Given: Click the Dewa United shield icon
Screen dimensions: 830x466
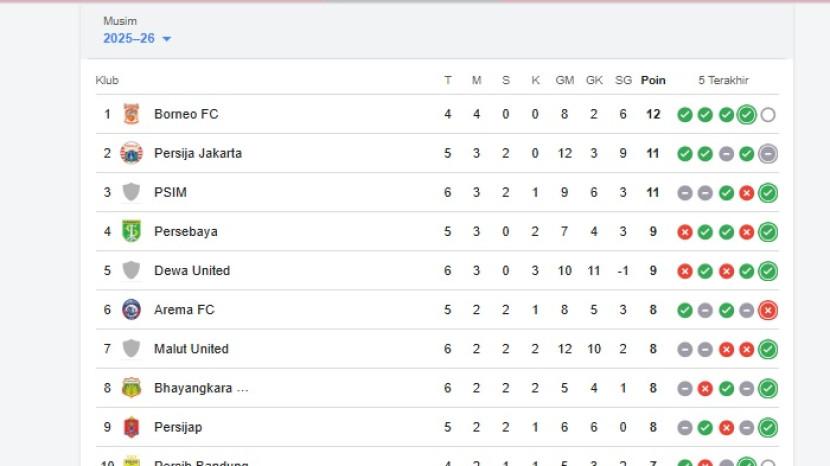Looking at the screenshot, I should point(131,270).
